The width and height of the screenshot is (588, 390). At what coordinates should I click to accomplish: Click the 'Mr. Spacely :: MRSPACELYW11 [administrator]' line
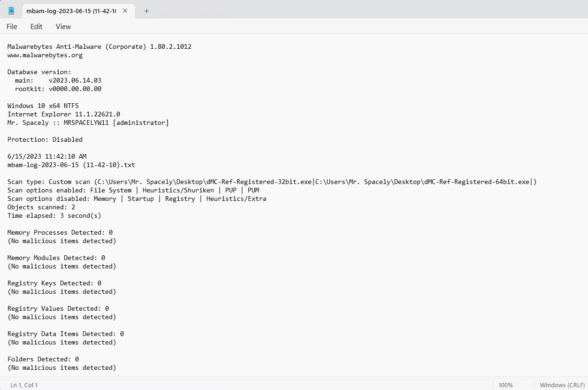(88, 123)
